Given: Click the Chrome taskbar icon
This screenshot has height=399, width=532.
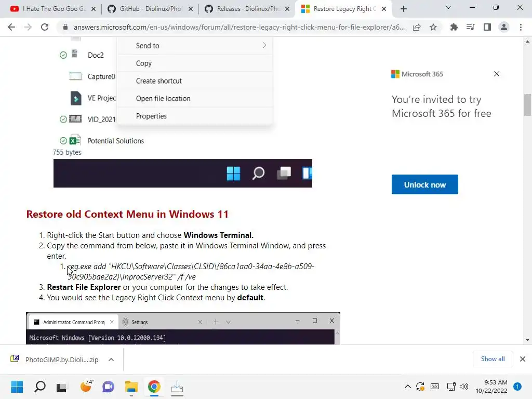Looking at the screenshot, I should (154, 387).
